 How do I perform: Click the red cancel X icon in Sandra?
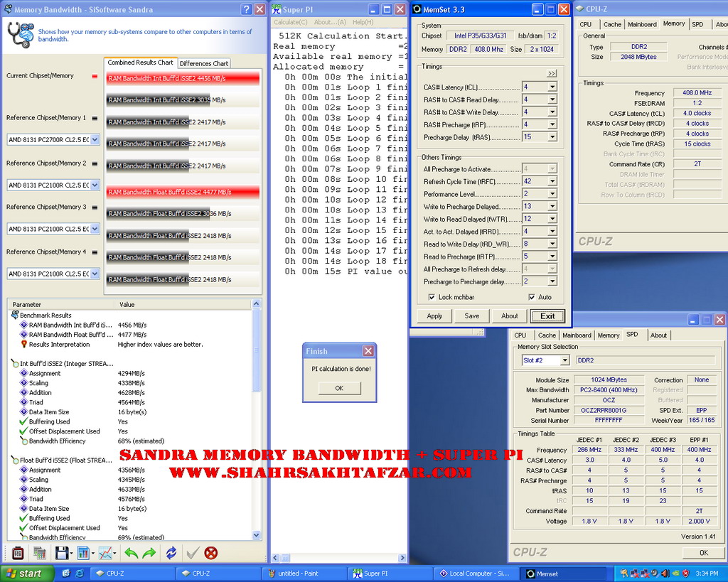pos(210,553)
